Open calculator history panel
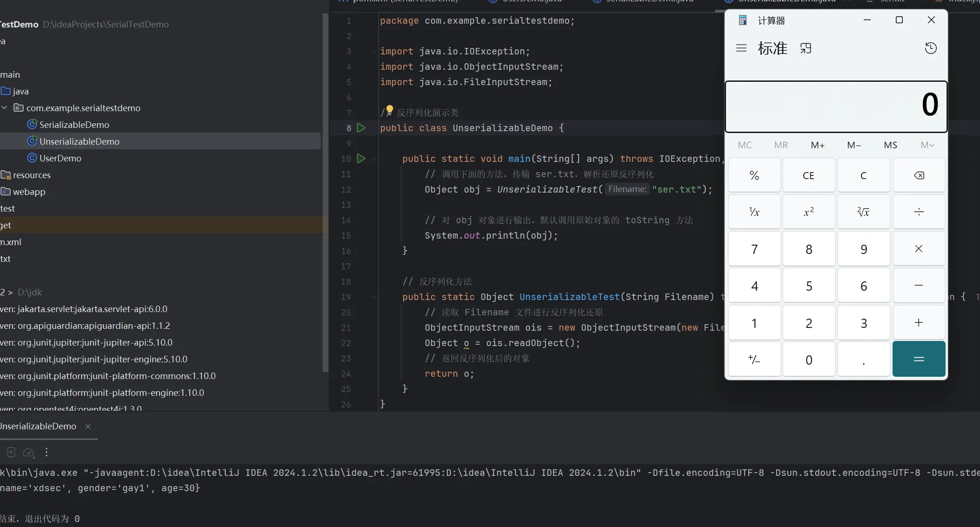This screenshot has height=527, width=980. 930,48
